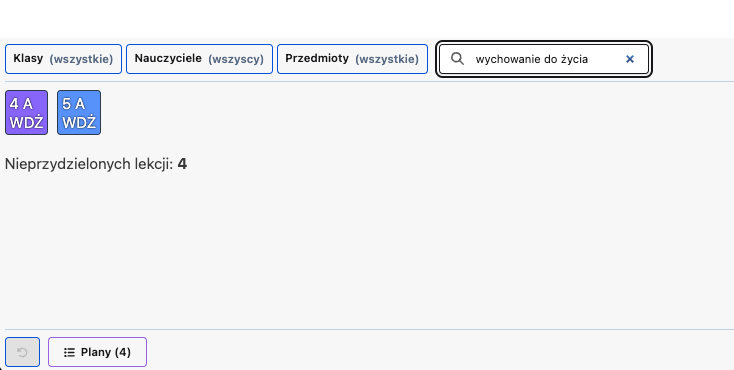Click the '5 A' text on the blue tile
Screen dimensions: 734x370
pos(73,104)
